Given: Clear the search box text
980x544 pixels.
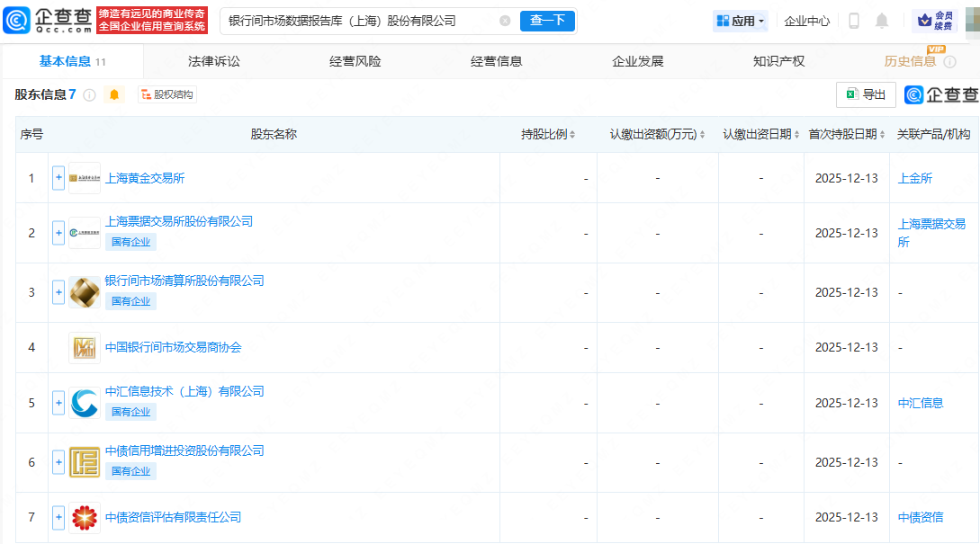Looking at the screenshot, I should pyautogui.click(x=505, y=21).
